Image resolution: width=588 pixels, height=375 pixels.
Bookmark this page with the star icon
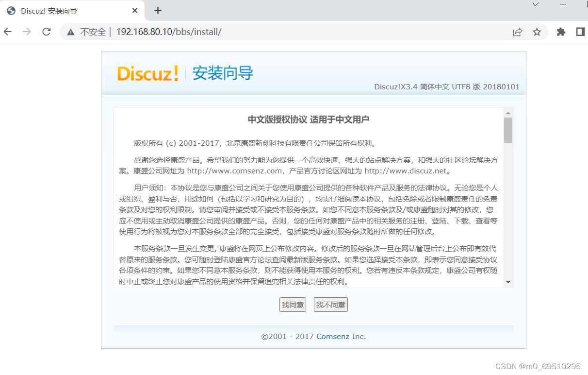coord(537,32)
